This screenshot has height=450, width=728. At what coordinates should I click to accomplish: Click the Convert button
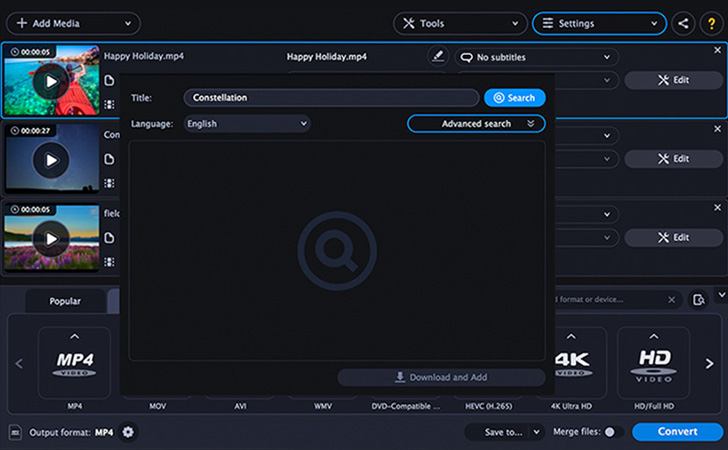(677, 431)
